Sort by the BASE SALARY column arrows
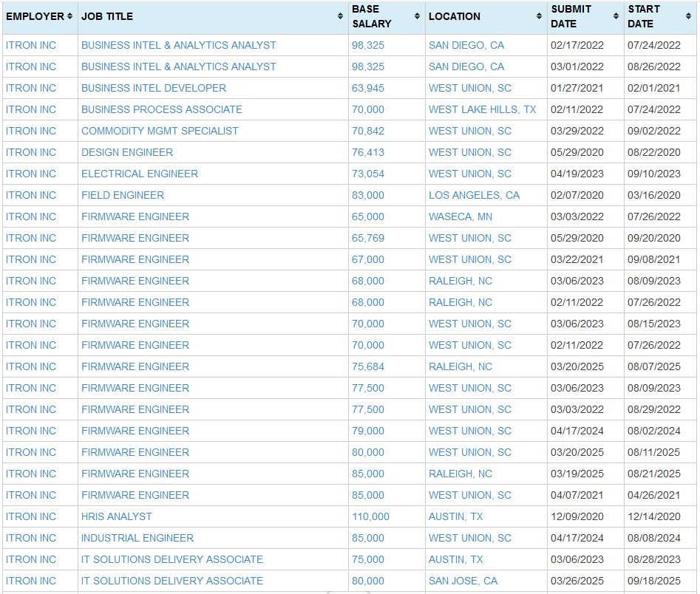 [x=417, y=16]
